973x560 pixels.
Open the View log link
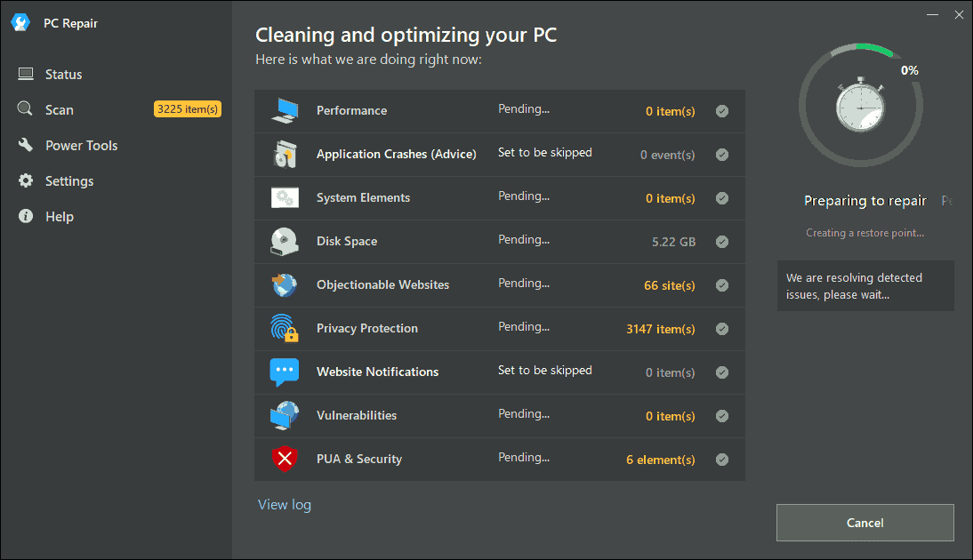coord(285,505)
